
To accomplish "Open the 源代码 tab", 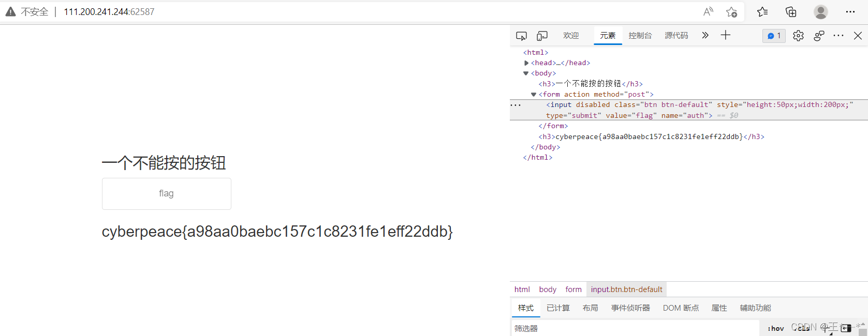I will tap(676, 36).
